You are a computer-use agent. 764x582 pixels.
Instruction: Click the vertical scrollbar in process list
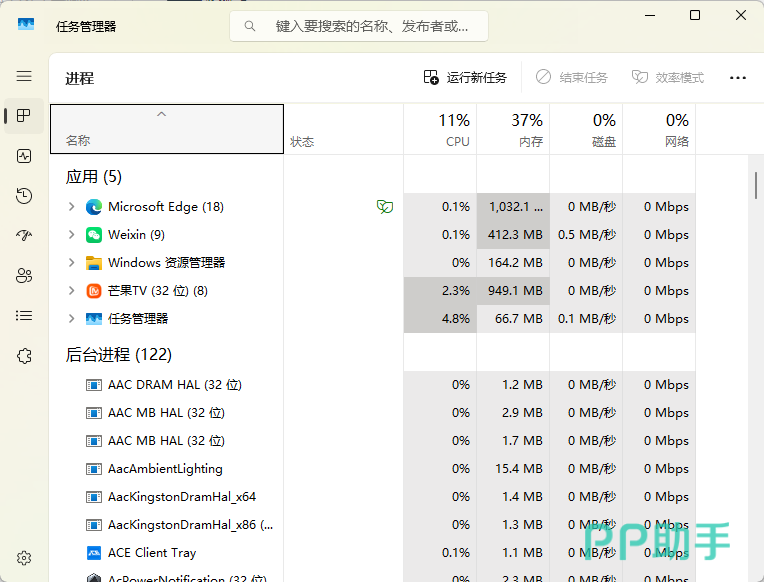point(756,186)
